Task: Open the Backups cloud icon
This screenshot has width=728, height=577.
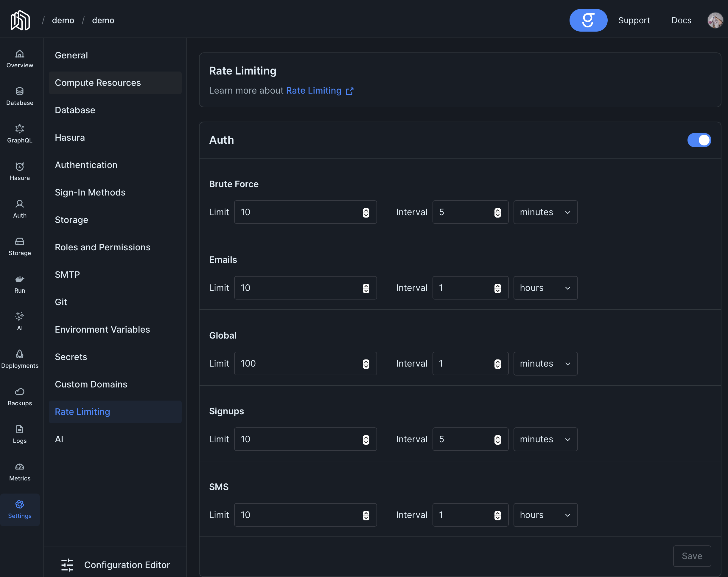Action: coord(20,396)
